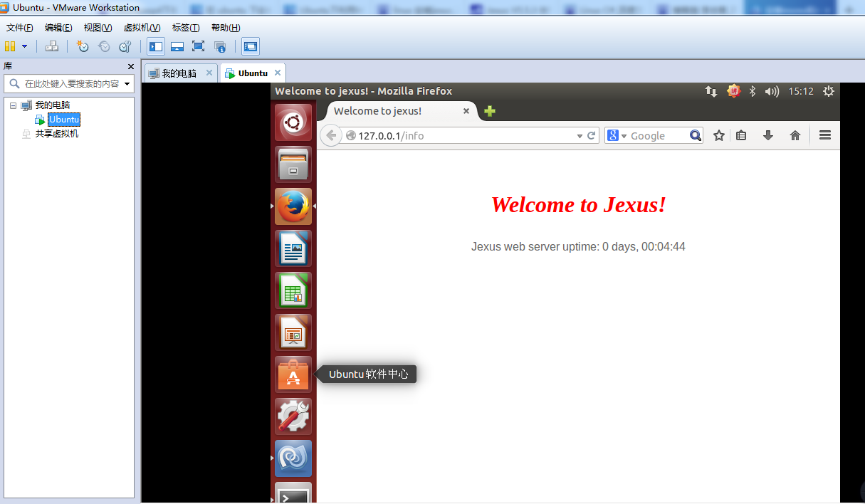Click the search magnifier button in Firefox
The height and width of the screenshot is (504, 865).
click(696, 135)
